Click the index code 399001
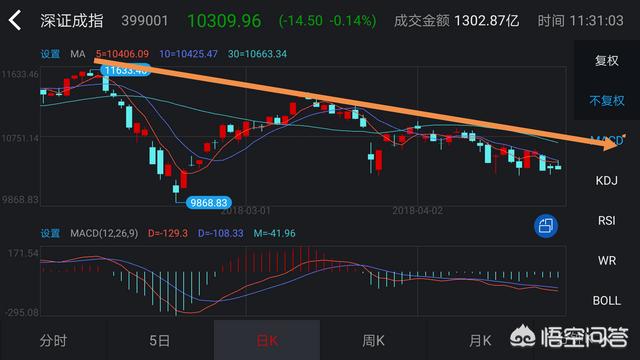 pyautogui.click(x=144, y=20)
